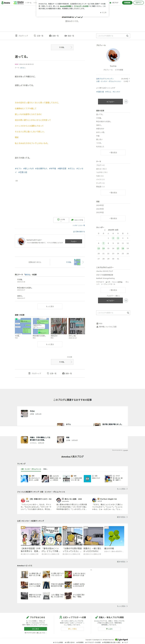Click the top search magnifier icon
This screenshot has width=145, height=644.
127,36
